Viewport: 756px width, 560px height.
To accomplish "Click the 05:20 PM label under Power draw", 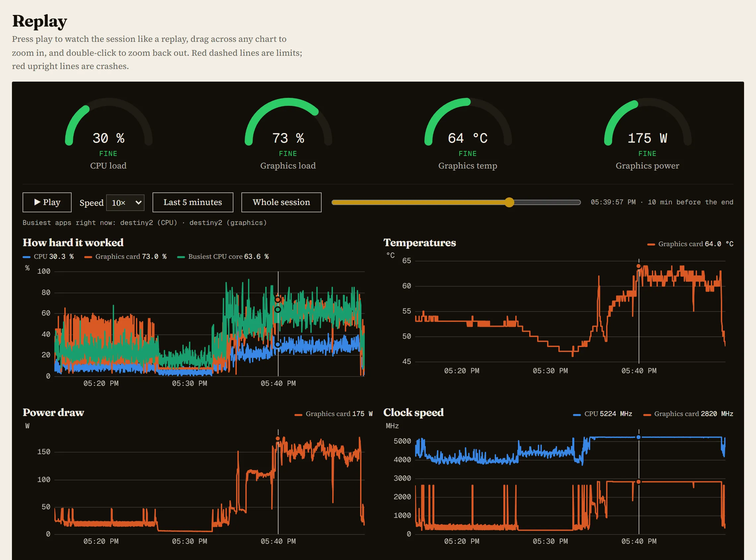I will pyautogui.click(x=101, y=541).
